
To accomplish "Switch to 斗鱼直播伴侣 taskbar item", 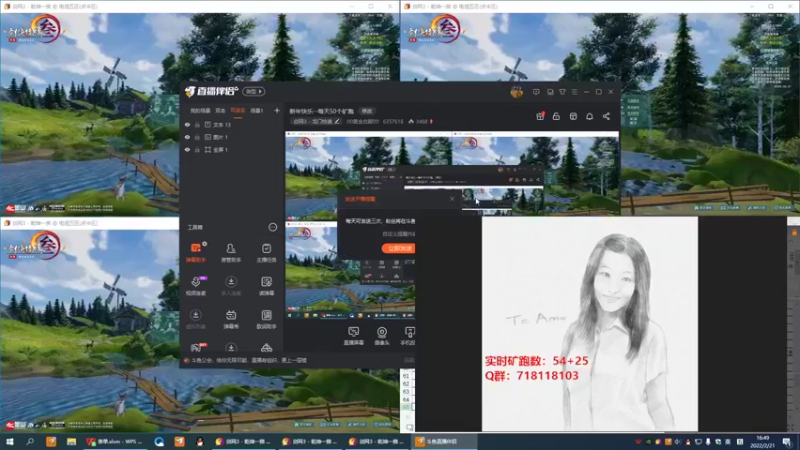I will [444, 441].
